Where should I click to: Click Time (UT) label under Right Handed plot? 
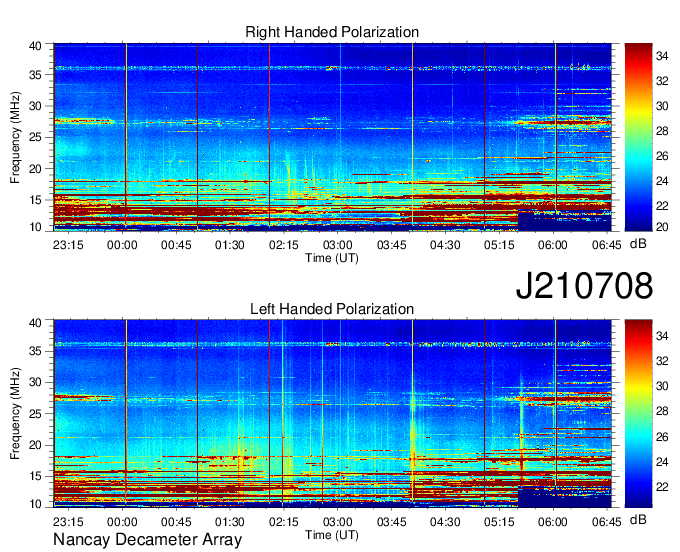(332, 258)
